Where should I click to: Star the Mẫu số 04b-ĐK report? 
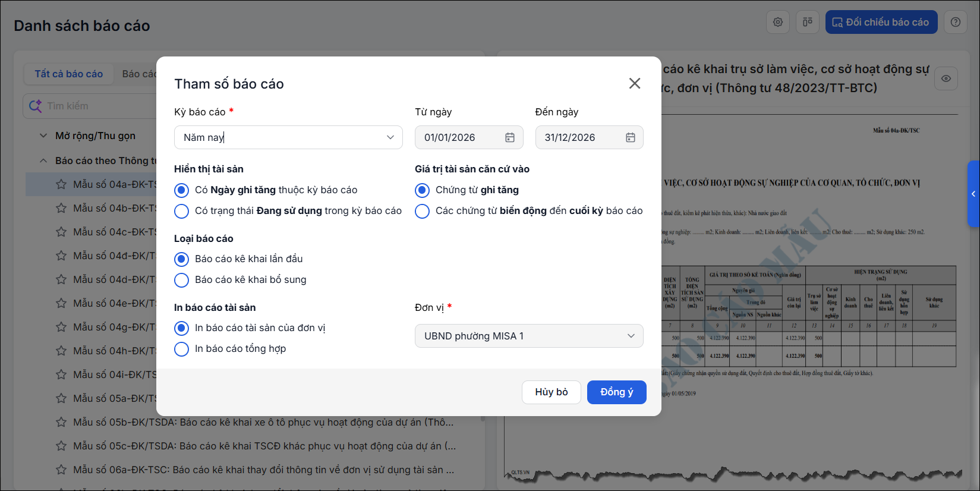(61, 208)
